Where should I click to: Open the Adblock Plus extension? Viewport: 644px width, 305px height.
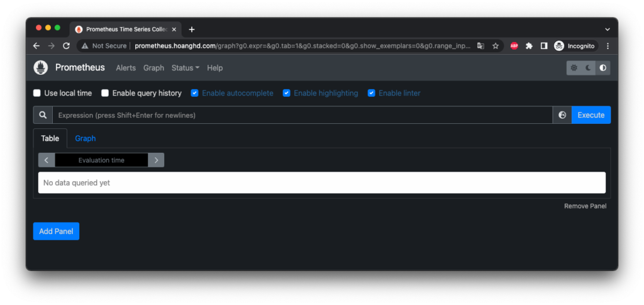514,46
